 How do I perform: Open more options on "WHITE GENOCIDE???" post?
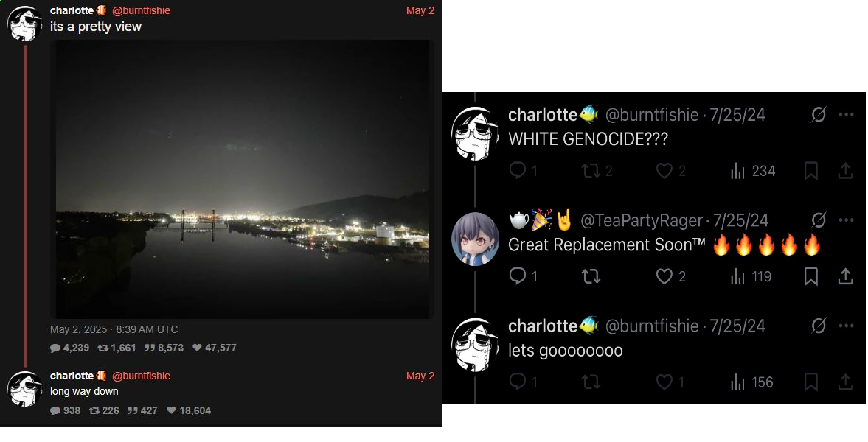pyautogui.click(x=846, y=114)
